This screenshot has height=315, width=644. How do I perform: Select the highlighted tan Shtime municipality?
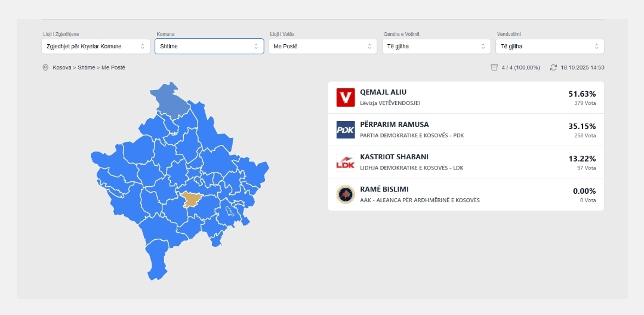(192, 200)
